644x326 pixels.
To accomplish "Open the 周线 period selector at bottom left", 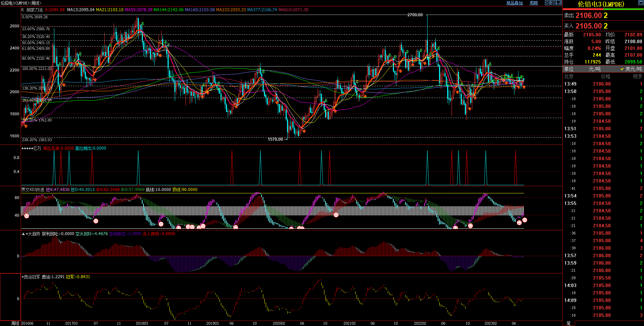I will (15, 323).
